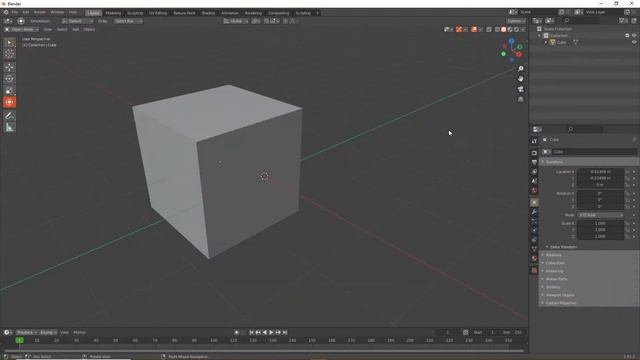The width and height of the screenshot is (640, 360).
Task: Select the Select Box tool
Action: point(9,42)
